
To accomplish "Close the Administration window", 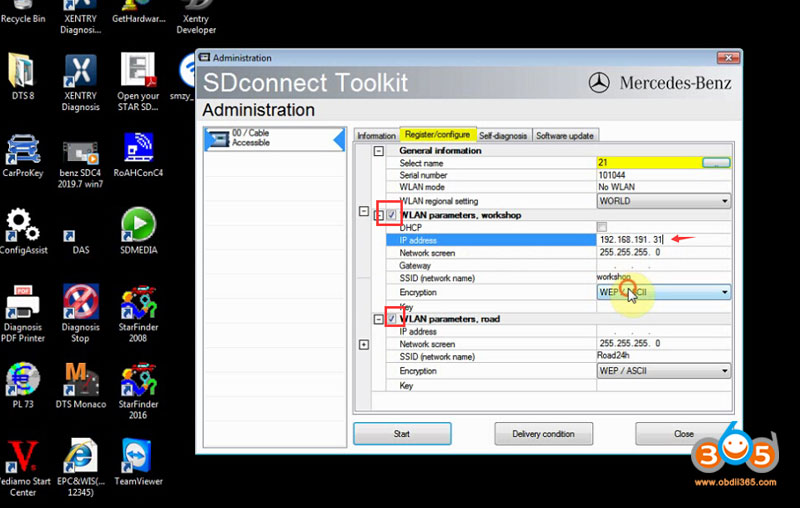I will [x=729, y=58].
